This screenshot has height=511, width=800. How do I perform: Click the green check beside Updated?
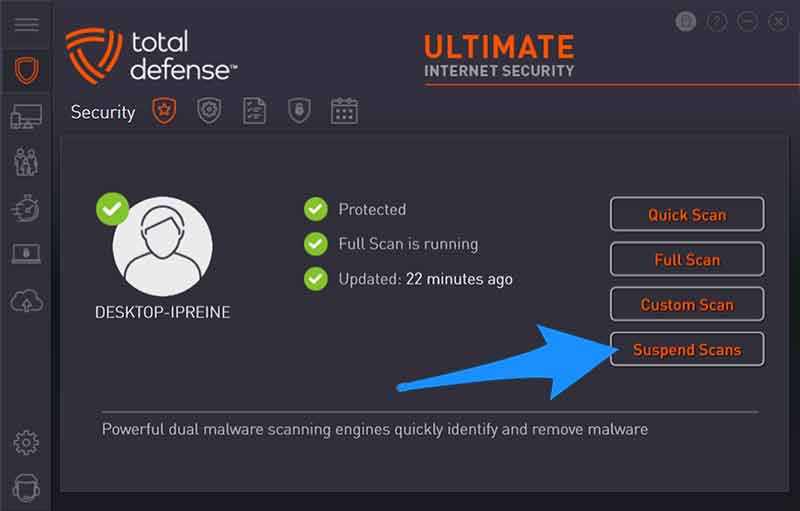[316, 279]
